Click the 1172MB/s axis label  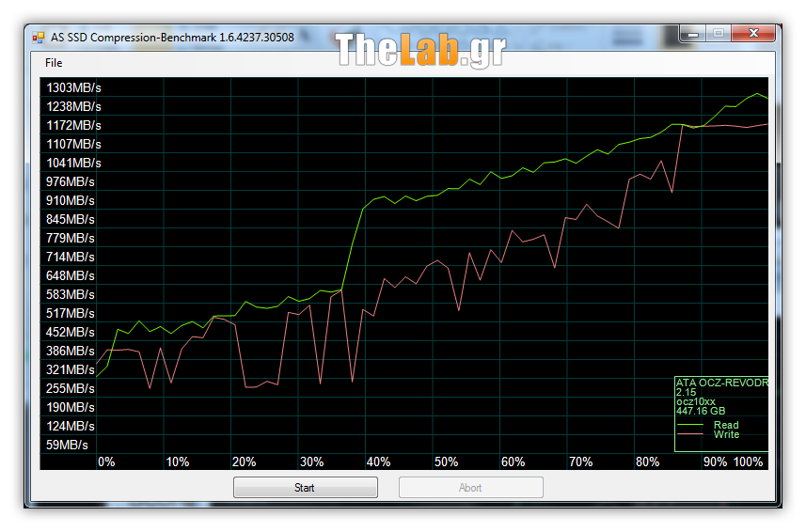(73, 125)
